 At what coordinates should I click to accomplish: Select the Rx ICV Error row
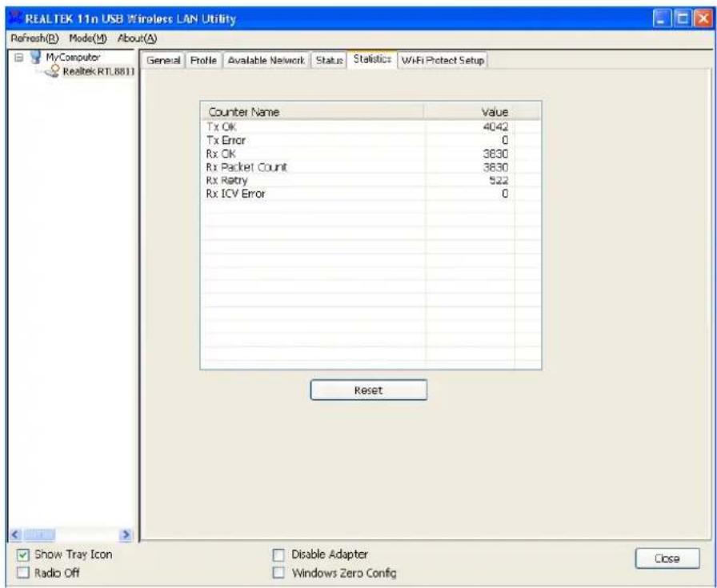pyautogui.click(x=371, y=194)
